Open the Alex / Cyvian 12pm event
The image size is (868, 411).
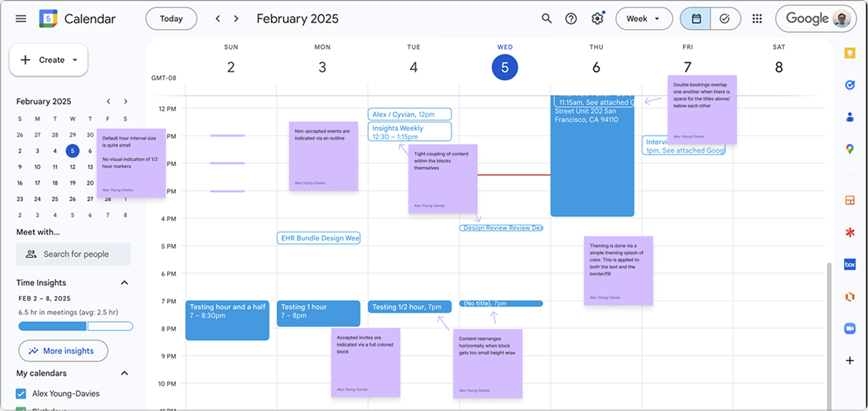pos(409,114)
